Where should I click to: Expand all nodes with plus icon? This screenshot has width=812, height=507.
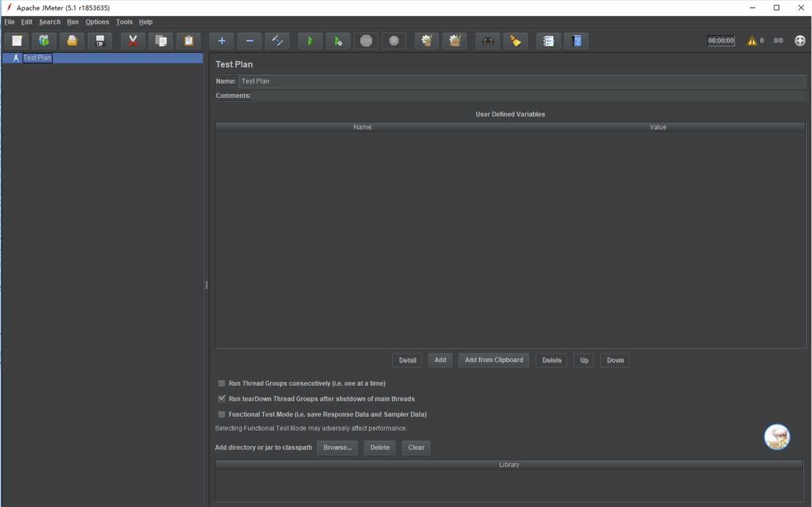(222, 41)
